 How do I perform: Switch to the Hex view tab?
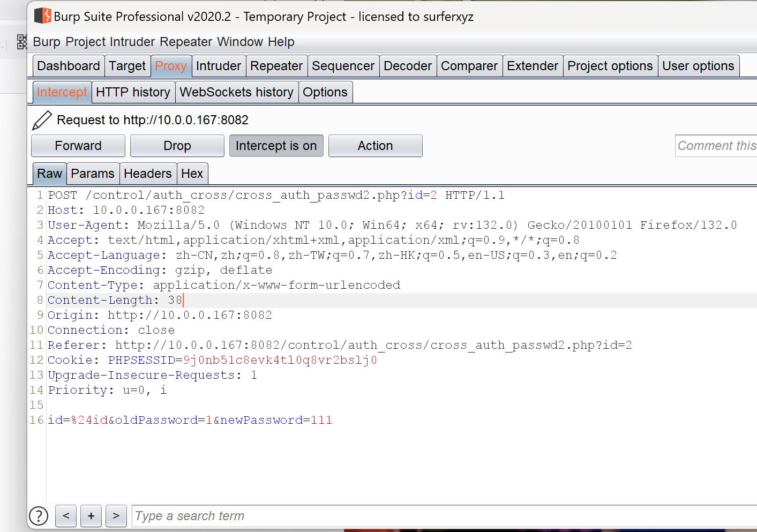192,174
